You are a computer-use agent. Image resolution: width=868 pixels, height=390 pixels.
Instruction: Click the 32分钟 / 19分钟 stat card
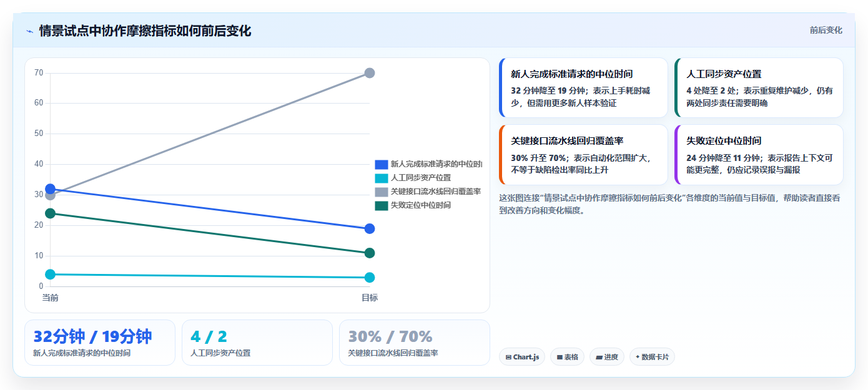coord(100,343)
